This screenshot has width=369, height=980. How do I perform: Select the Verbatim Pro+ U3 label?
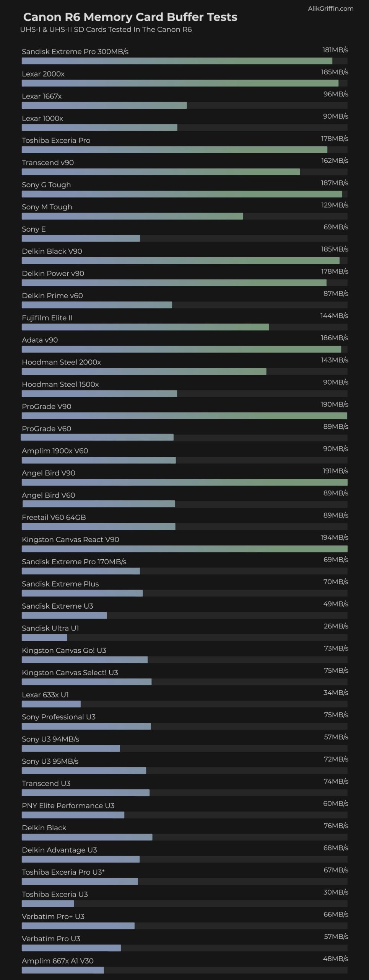point(53,916)
